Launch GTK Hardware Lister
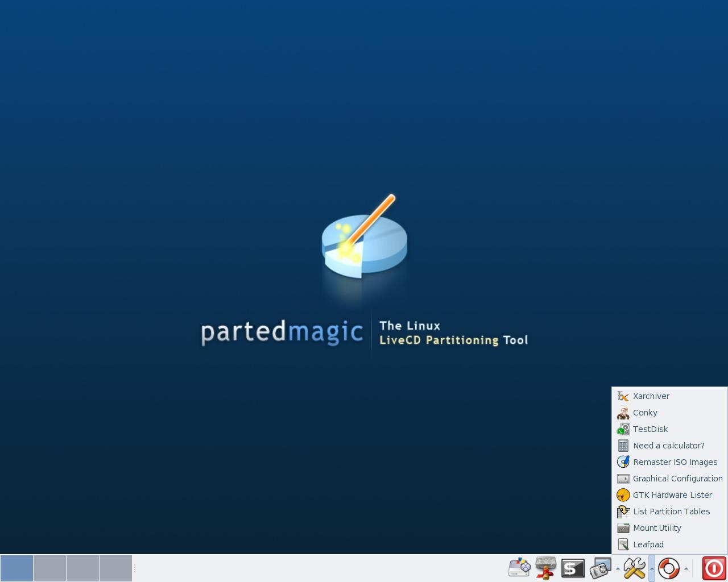The image size is (728, 582). [x=669, y=495]
